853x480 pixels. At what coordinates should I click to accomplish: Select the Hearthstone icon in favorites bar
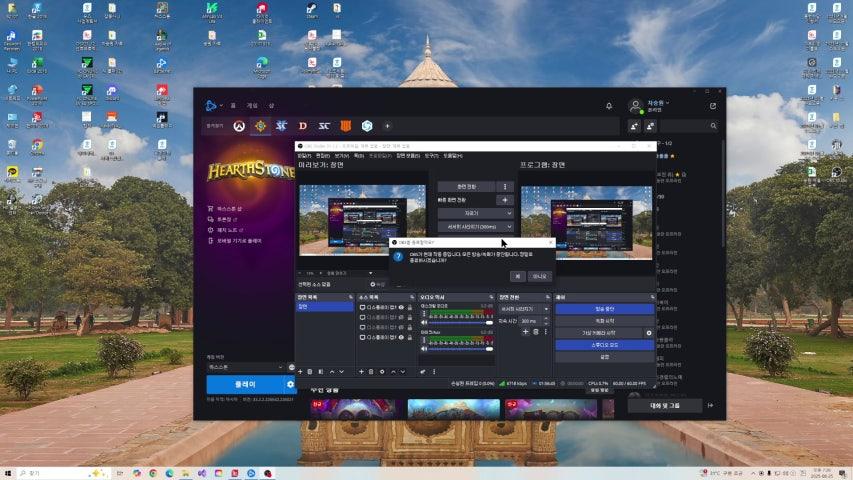[261, 126]
